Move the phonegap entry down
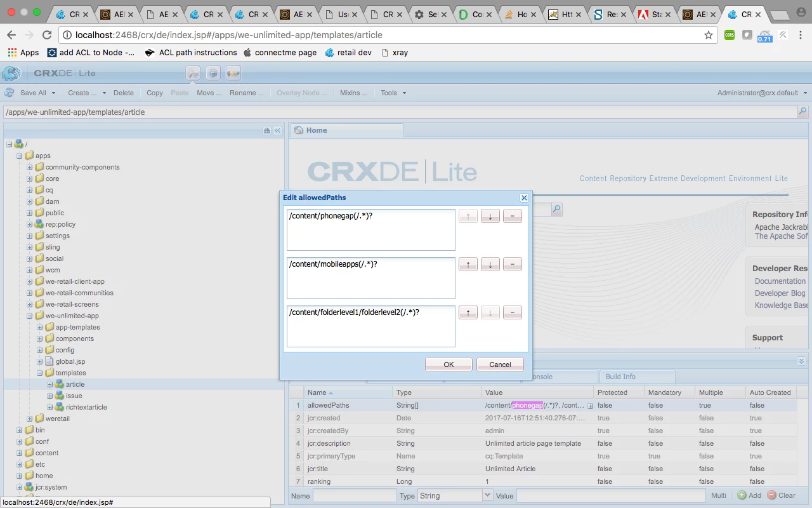 (490, 216)
